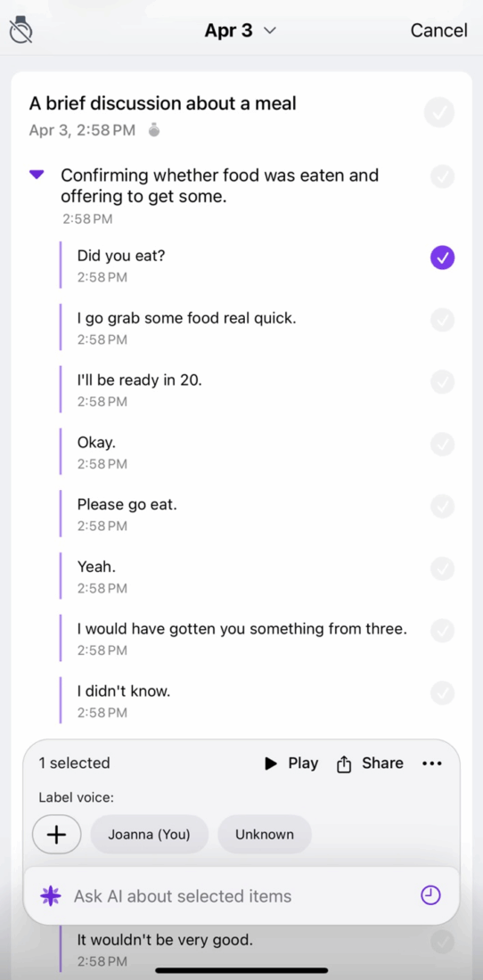Open the Apr 3 date dropdown
This screenshot has height=980, width=483.
click(241, 30)
